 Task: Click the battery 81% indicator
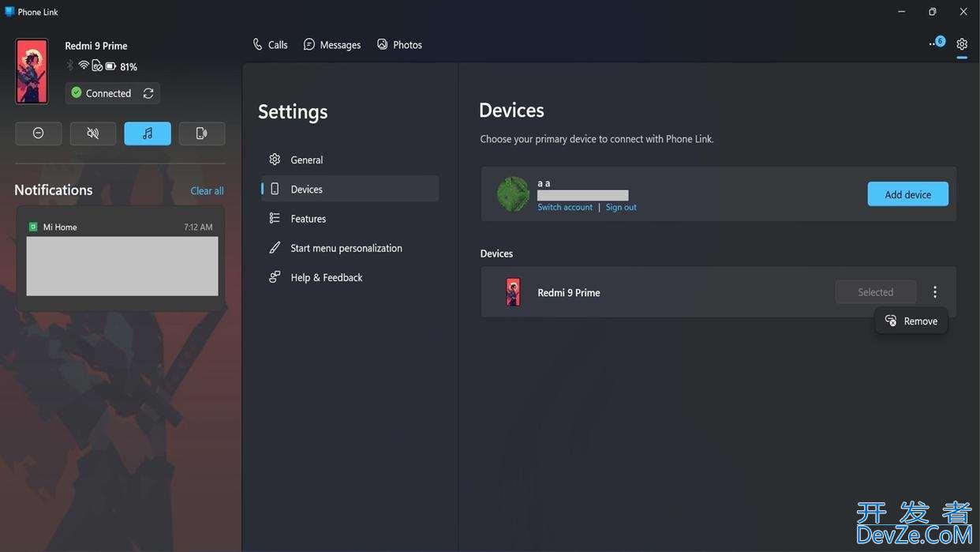coord(122,66)
